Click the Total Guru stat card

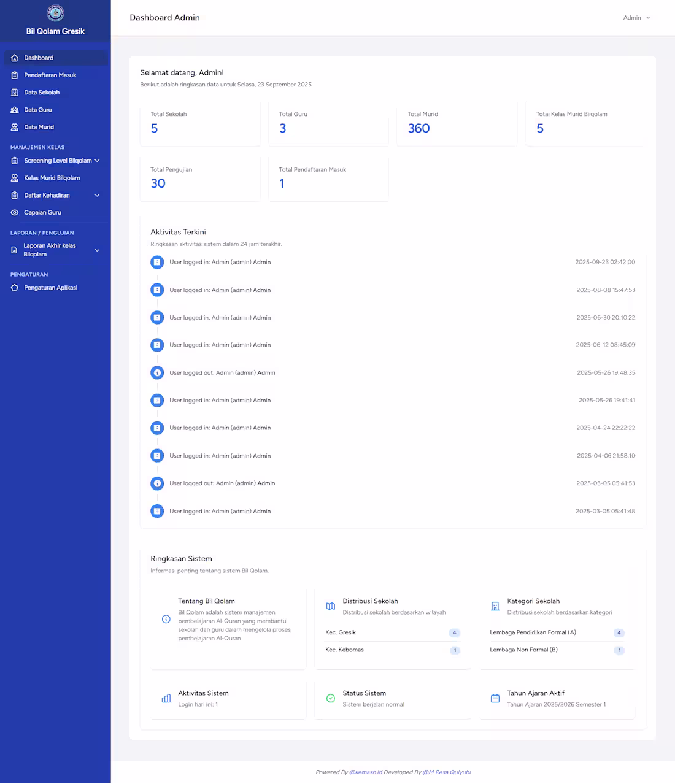(x=328, y=123)
